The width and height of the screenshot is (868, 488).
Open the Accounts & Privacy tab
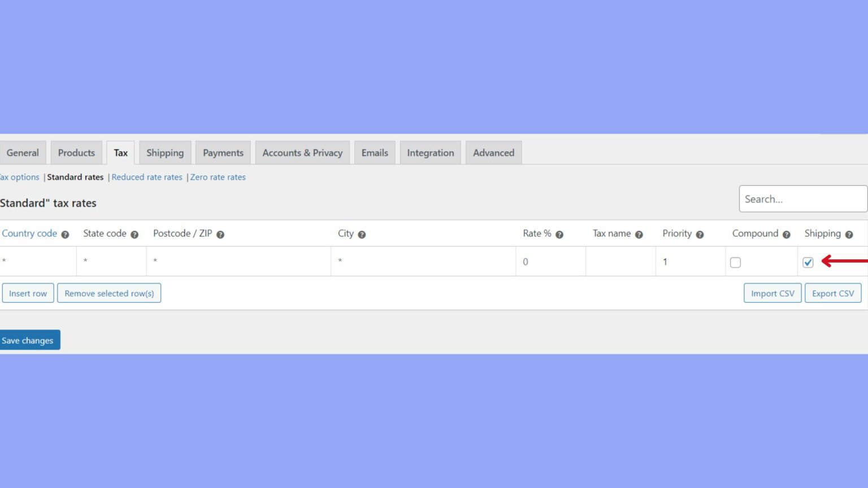(302, 152)
